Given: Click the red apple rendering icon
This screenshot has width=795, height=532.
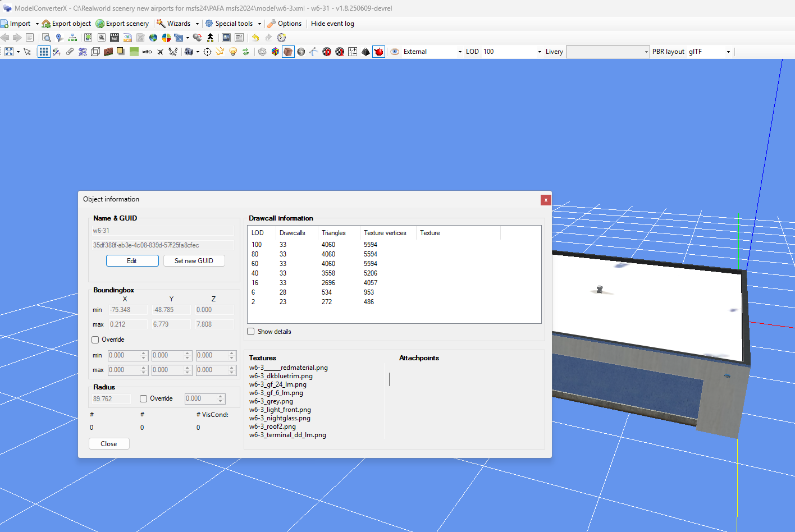Looking at the screenshot, I should (378, 51).
